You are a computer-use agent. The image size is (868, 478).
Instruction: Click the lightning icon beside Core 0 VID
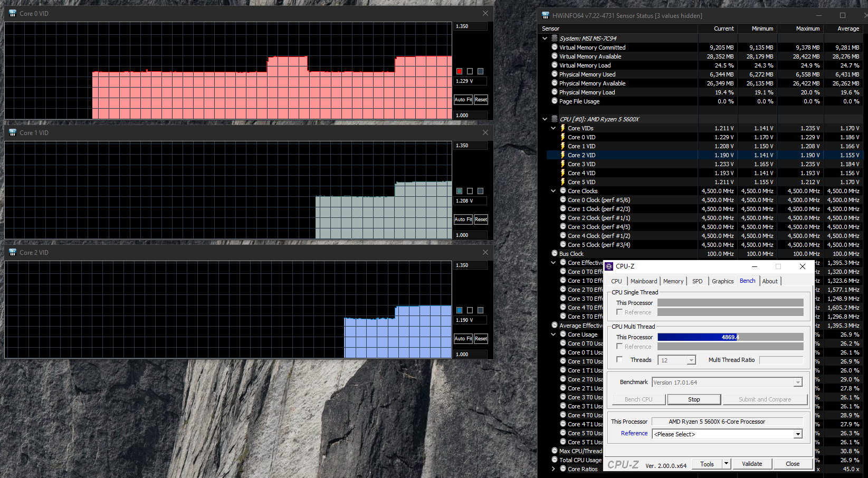point(563,137)
